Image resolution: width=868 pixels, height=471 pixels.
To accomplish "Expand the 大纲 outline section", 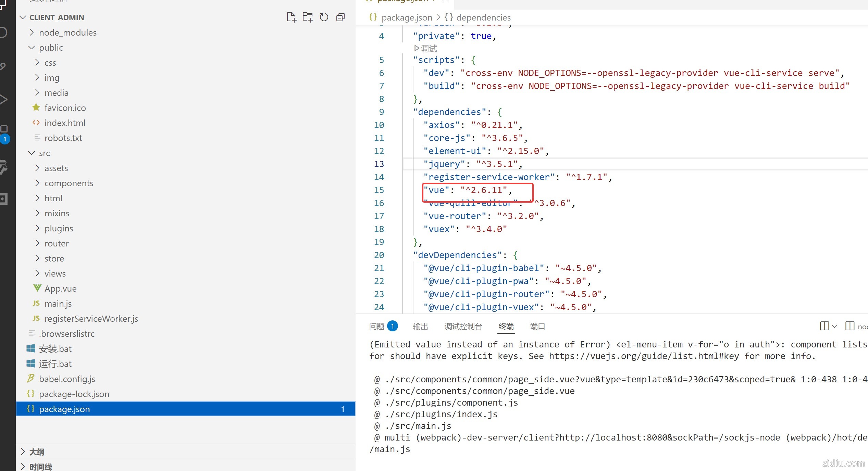I will 37,452.
